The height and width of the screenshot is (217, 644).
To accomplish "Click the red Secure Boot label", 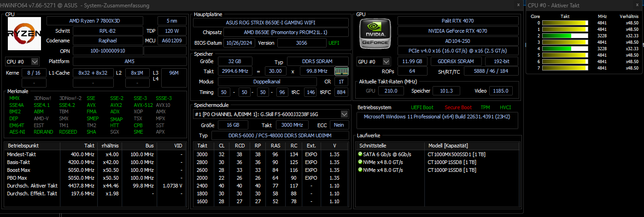I will (x=458, y=107).
